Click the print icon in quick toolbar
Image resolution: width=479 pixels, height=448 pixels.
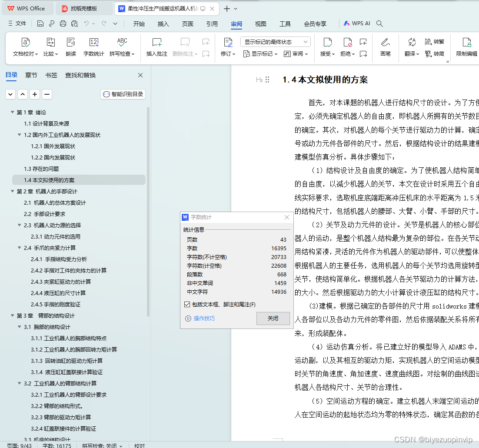(x=63, y=23)
